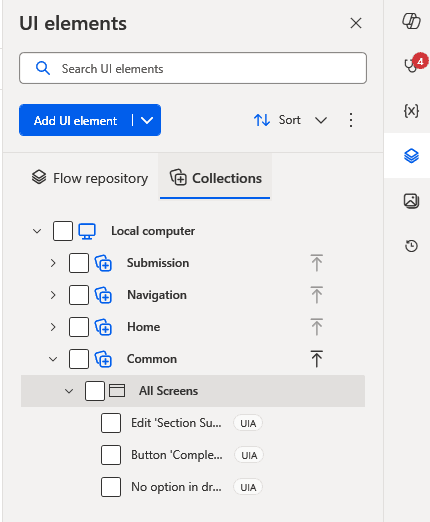Open the Variables pane {x} icon
This screenshot has width=430, height=522.
[411, 110]
